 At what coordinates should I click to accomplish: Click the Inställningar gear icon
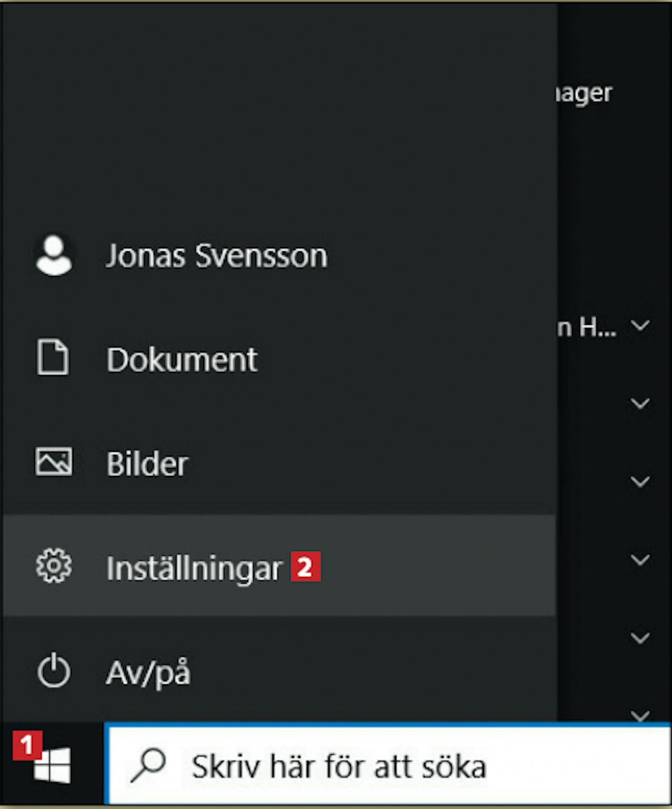point(54,566)
